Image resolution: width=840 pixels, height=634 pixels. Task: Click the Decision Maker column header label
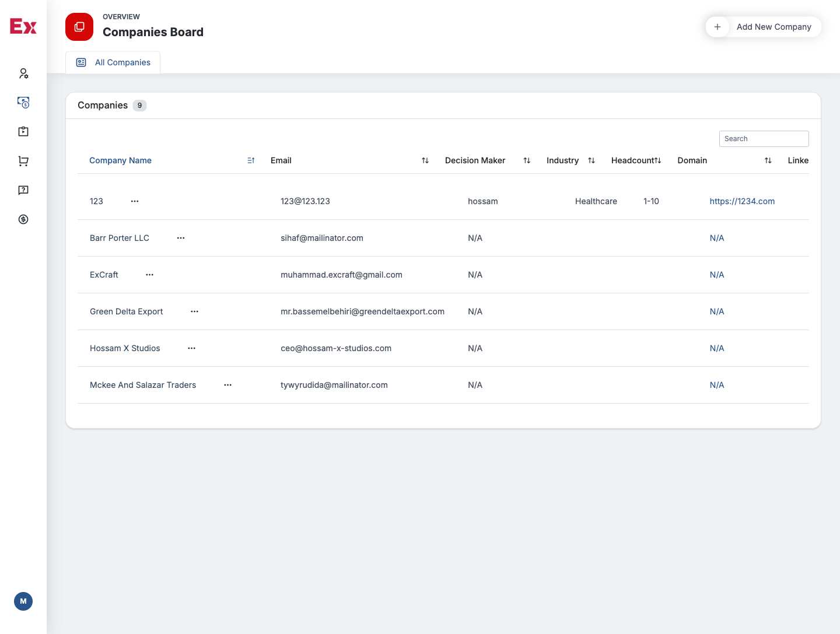475,160
